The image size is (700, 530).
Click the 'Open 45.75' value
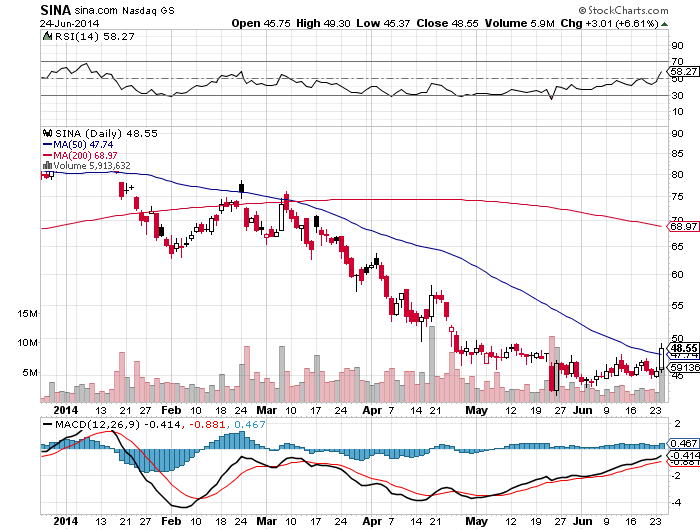261,23
